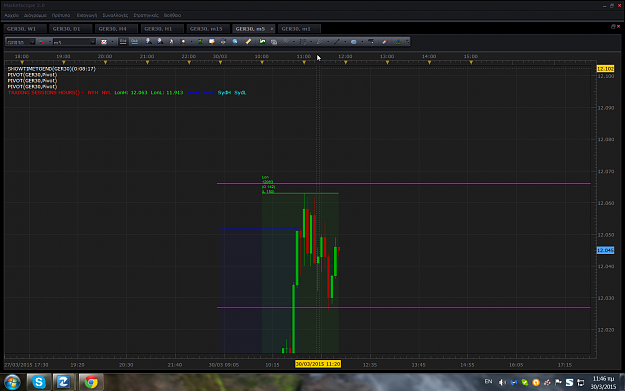The width and height of the screenshot is (625, 391).
Task: Click the blue 12.045 current price label
Action: coord(605,250)
